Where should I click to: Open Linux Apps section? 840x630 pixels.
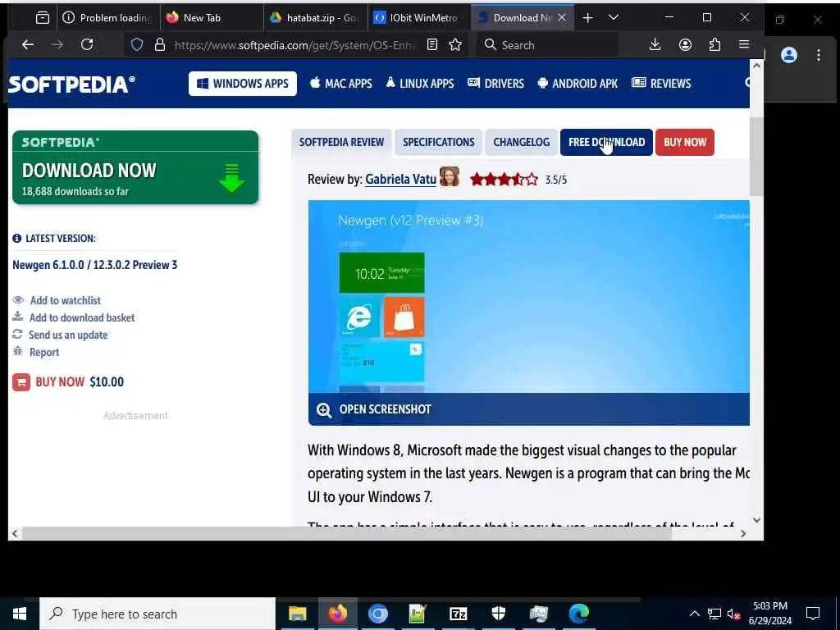420,84
